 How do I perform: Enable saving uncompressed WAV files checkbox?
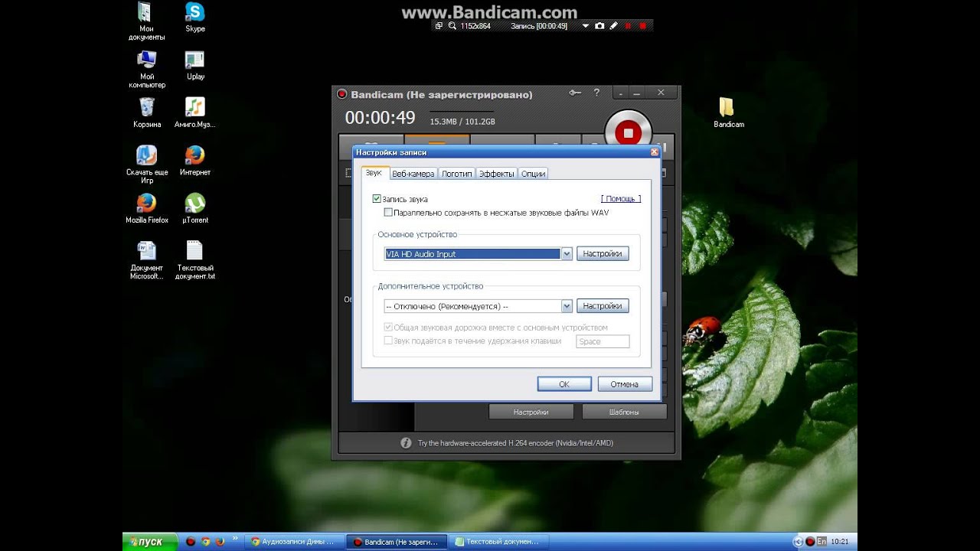point(388,213)
